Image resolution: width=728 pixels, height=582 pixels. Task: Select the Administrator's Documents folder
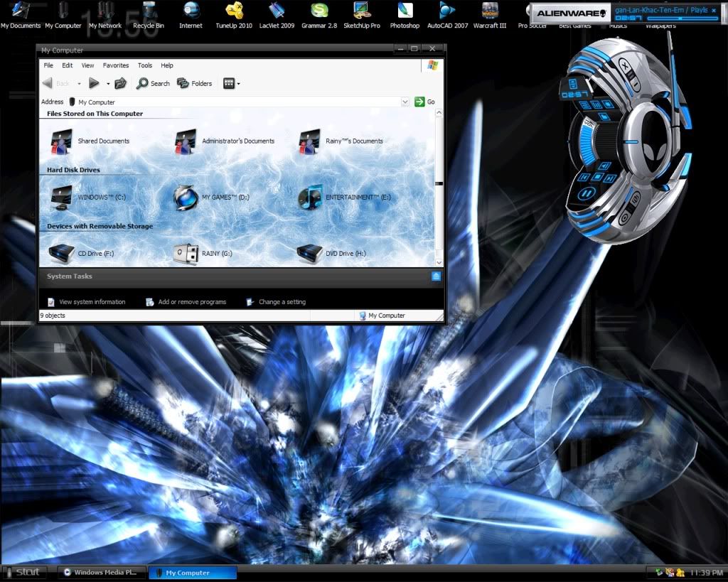coord(224,141)
